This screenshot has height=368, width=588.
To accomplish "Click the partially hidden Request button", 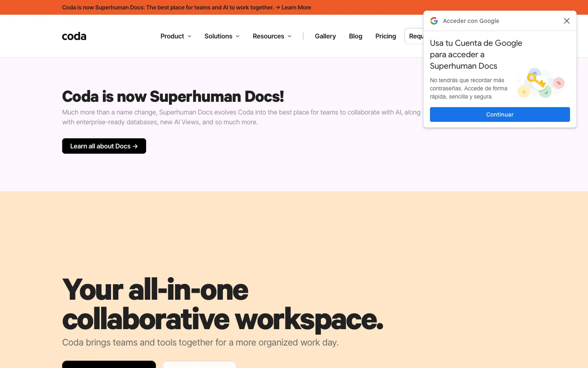I will coord(414,36).
